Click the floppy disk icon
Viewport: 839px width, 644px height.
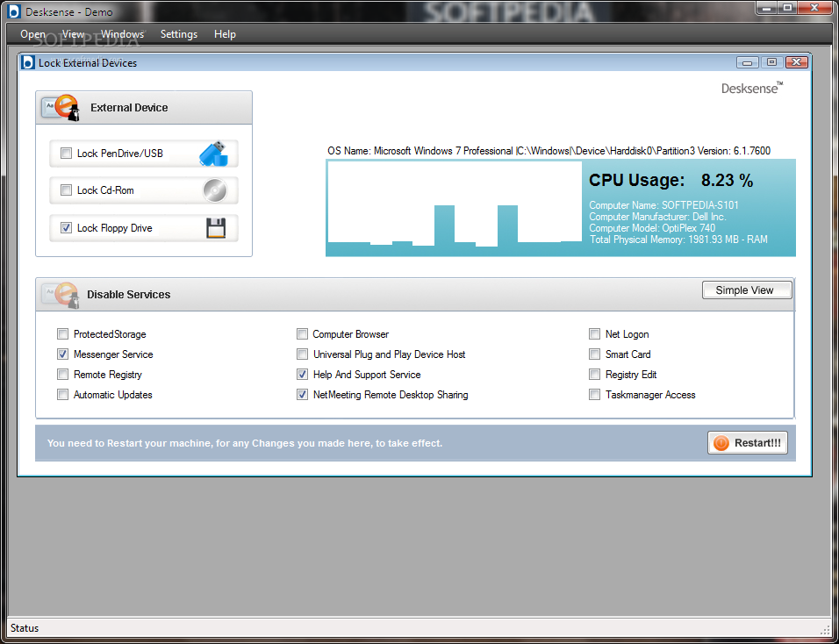pos(216,228)
